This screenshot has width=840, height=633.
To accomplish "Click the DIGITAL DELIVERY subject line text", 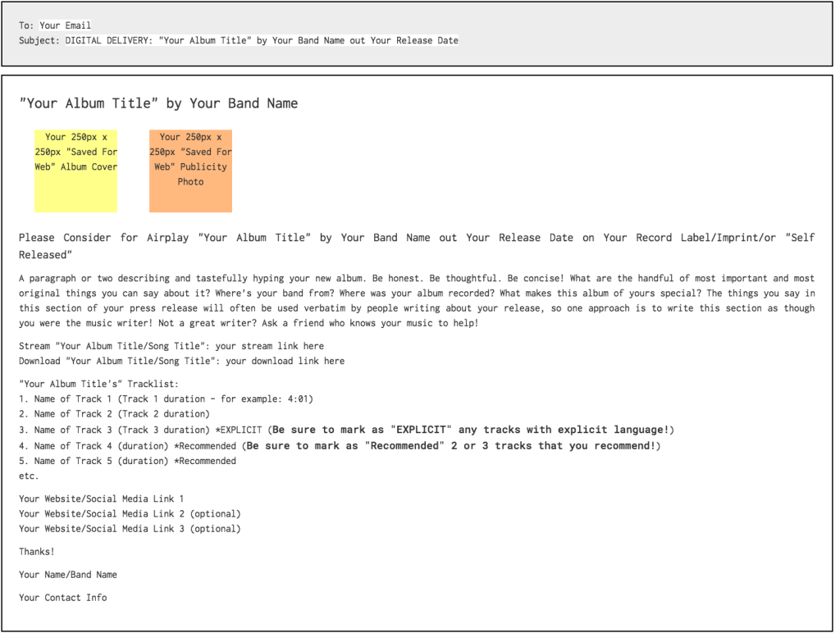I will pos(262,40).
